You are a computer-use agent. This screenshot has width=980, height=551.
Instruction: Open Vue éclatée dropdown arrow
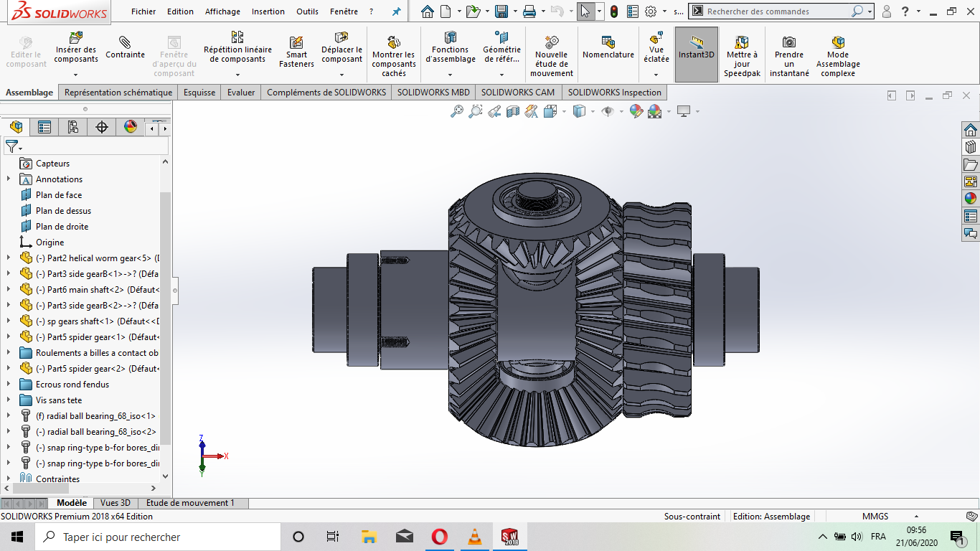point(656,75)
